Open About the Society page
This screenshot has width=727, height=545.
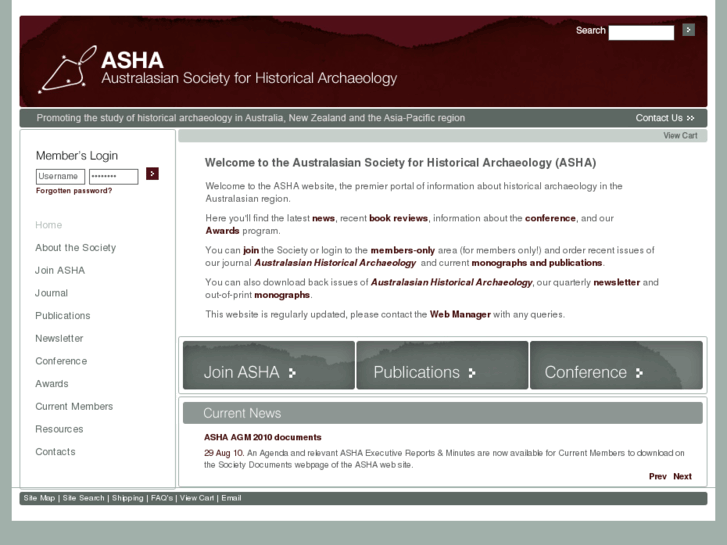pos(76,248)
